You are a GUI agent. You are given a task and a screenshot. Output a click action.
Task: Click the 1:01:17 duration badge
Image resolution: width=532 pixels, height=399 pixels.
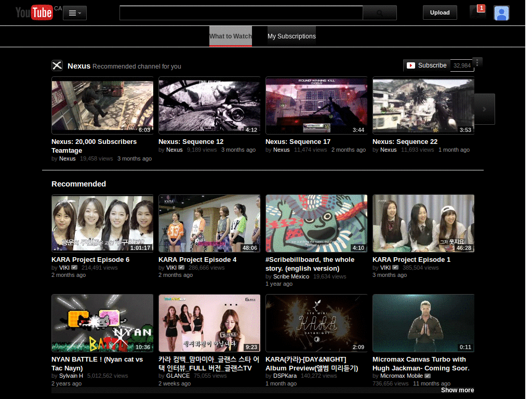click(x=140, y=248)
